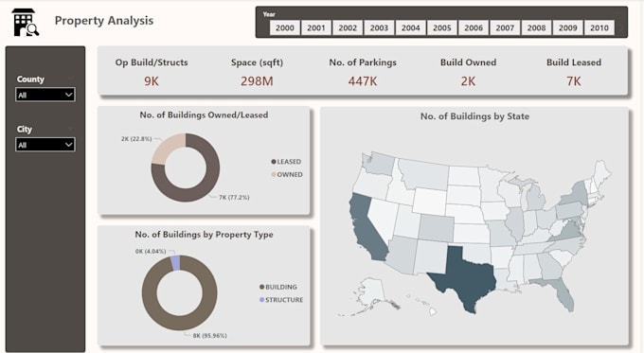The width and height of the screenshot is (644, 353).
Task: Click the BUILDING legend marker
Action: point(261,287)
